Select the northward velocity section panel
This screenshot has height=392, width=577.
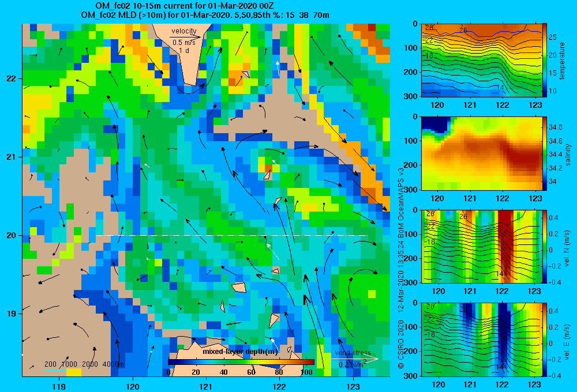coord(481,246)
